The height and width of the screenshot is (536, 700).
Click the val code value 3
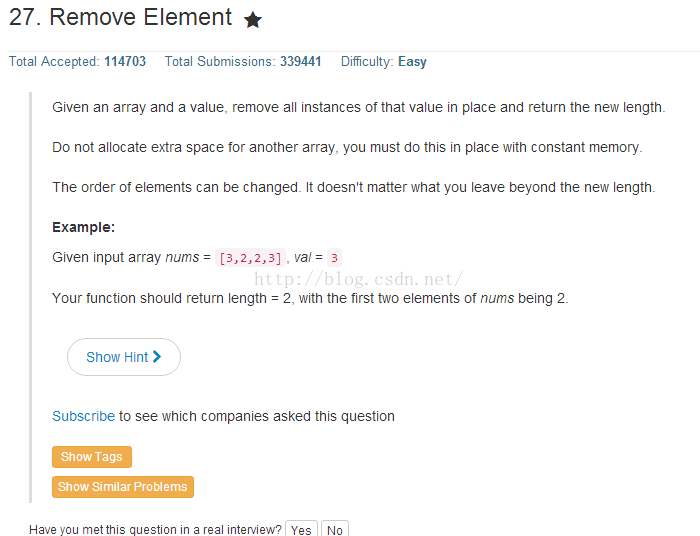334,258
